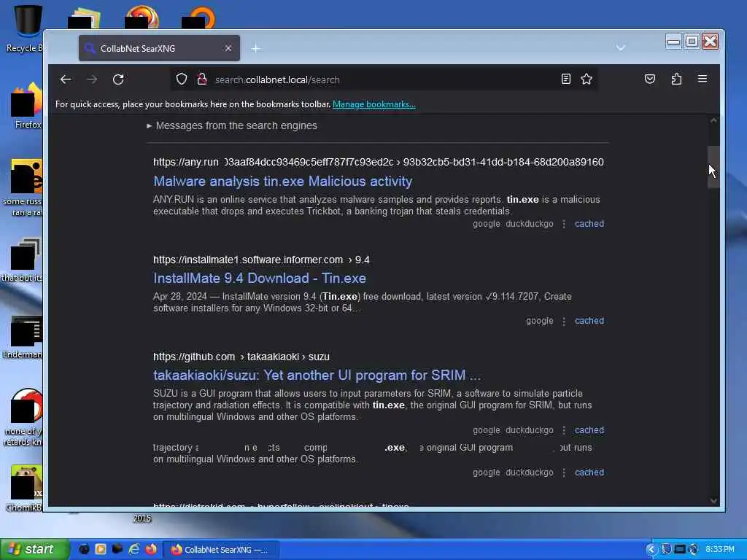Click google engine label under InstallMate result
The width and height of the screenshot is (747, 560).
pyautogui.click(x=539, y=321)
